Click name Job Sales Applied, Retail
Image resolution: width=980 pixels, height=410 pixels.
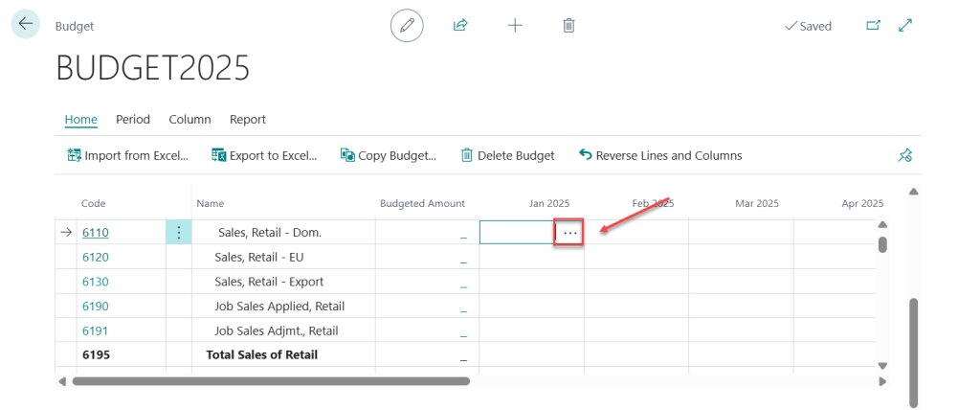(279, 307)
